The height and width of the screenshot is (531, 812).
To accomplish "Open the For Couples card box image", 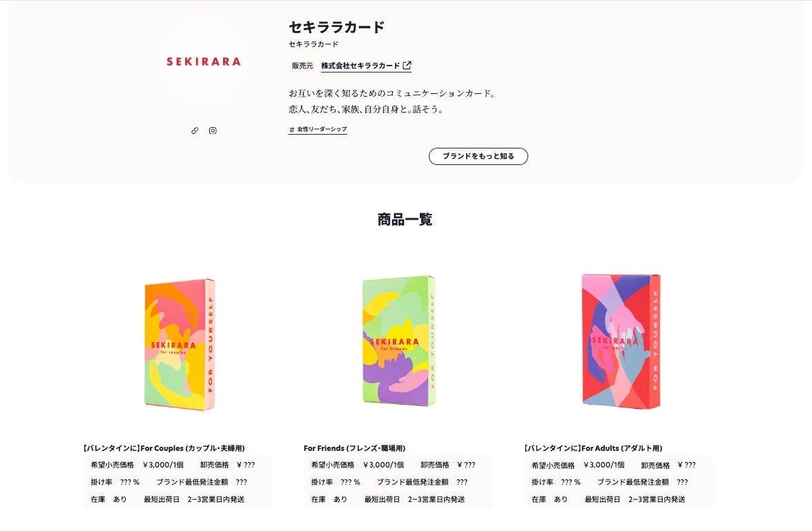I will pyautogui.click(x=180, y=344).
